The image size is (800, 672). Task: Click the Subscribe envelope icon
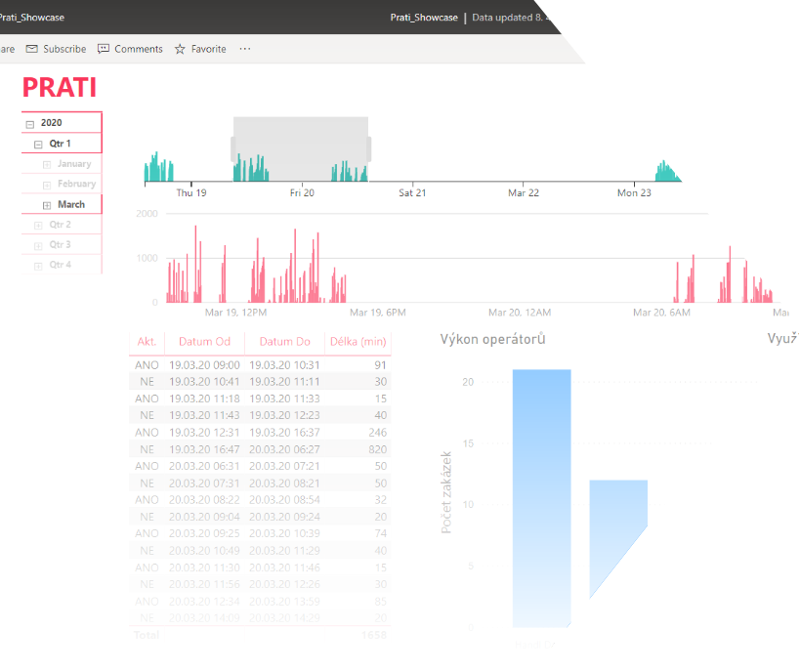coord(31,49)
